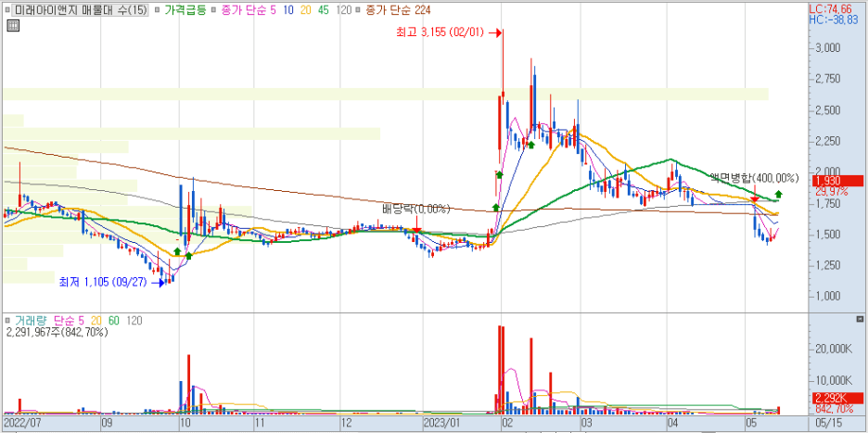Click the 05/15 date label

(828, 423)
